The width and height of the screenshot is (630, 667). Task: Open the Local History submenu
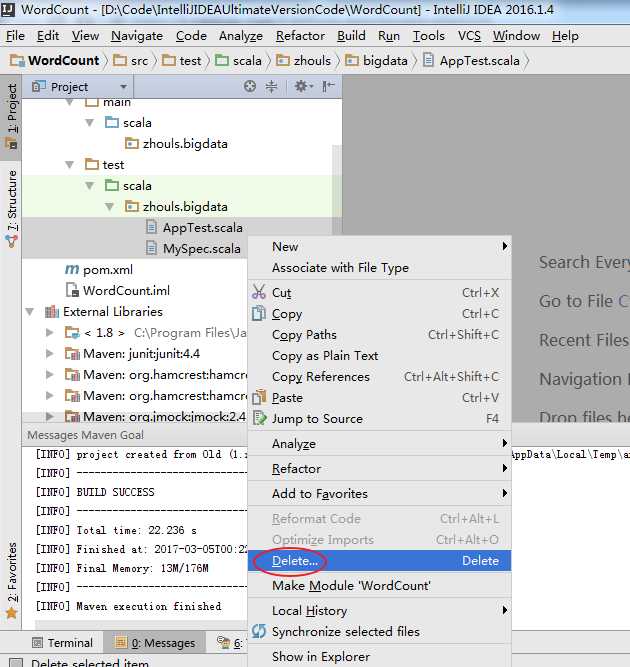pyautogui.click(x=379, y=611)
